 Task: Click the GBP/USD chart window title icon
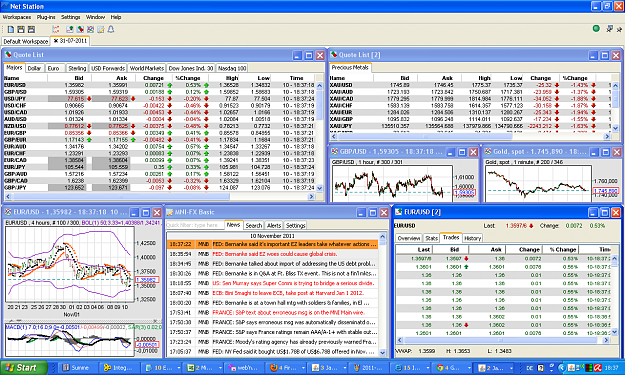335,151
